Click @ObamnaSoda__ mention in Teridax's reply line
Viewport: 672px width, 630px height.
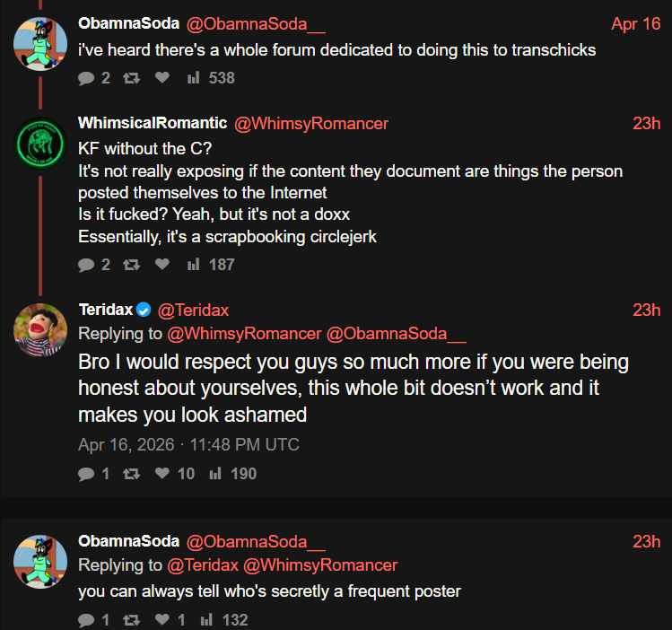pyautogui.click(x=396, y=334)
